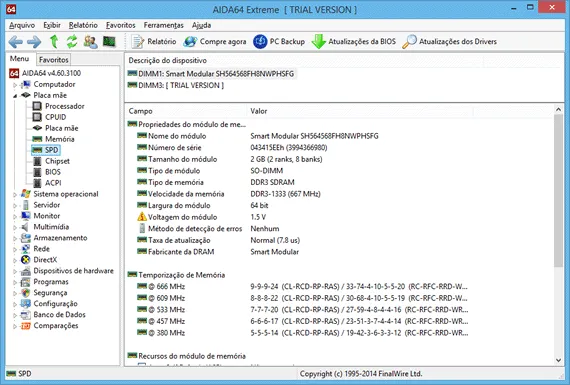The width and height of the screenshot is (570, 385).
Task: Switch to the Menu tab
Action: [20, 59]
